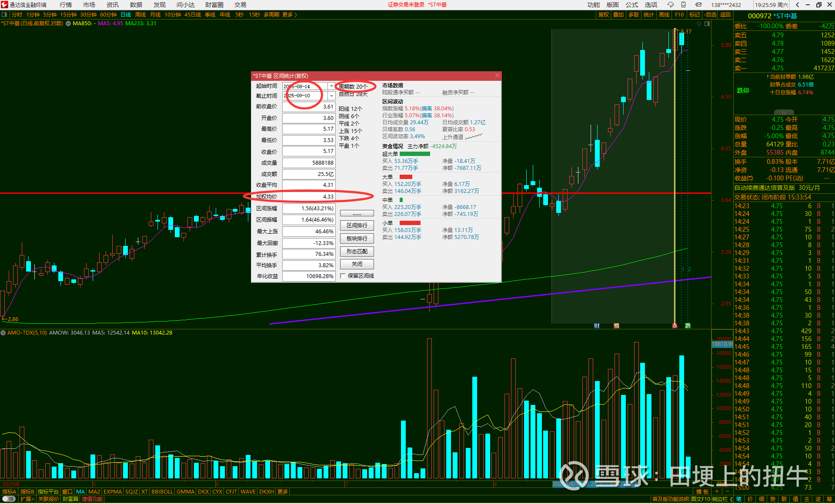The width and height of the screenshot is (835, 504).
Task: Click the headset customer service icon
Action: coord(671,5)
